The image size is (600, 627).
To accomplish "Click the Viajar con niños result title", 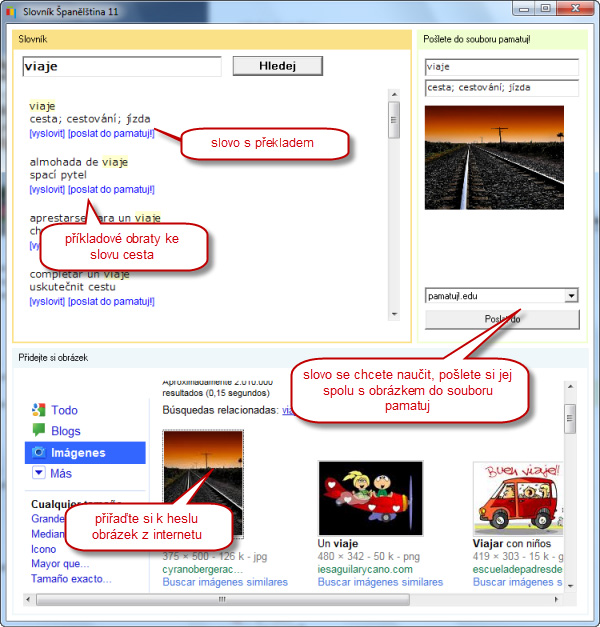I will [512, 544].
